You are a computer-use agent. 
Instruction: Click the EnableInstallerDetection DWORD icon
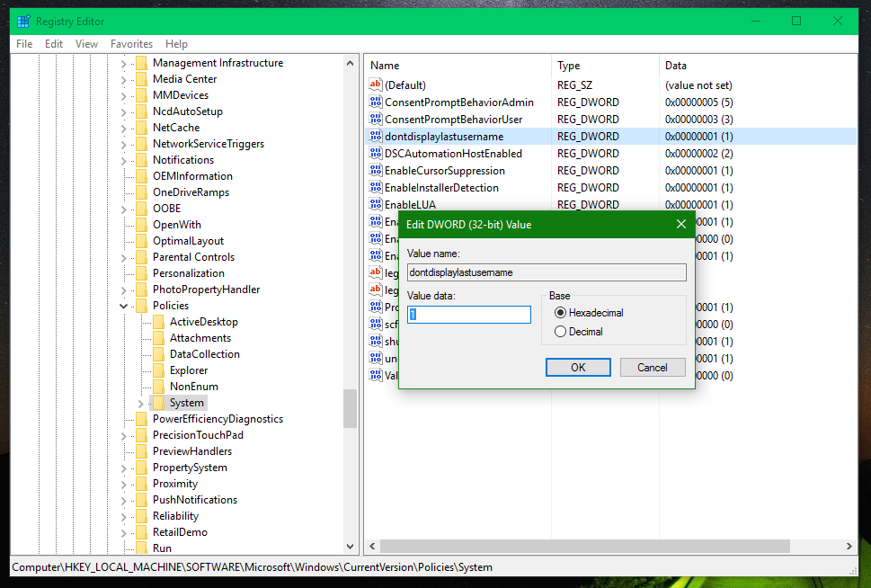pyautogui.click(x=376, y=187)
